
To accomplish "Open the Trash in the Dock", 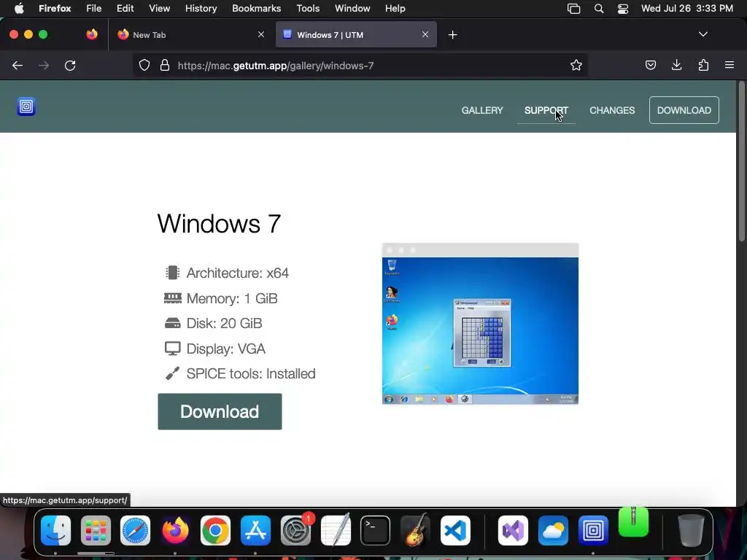I will tap(691, 530).
